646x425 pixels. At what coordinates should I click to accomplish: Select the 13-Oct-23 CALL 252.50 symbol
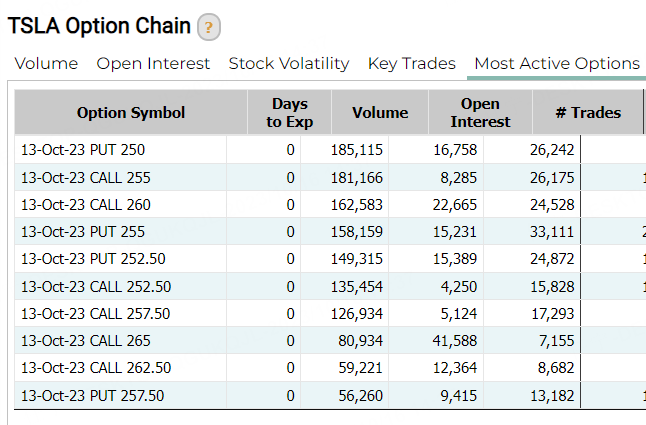pos(96,286)
